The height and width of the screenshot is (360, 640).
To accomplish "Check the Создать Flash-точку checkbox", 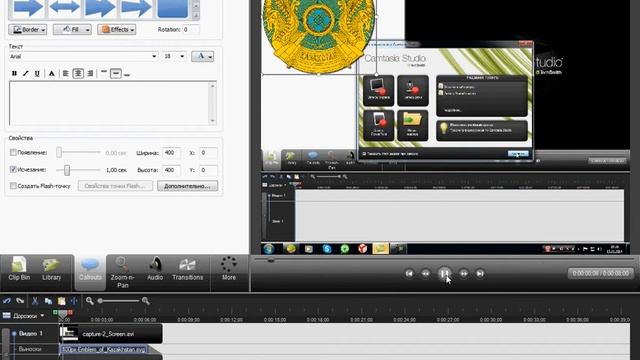I will 13,186.
